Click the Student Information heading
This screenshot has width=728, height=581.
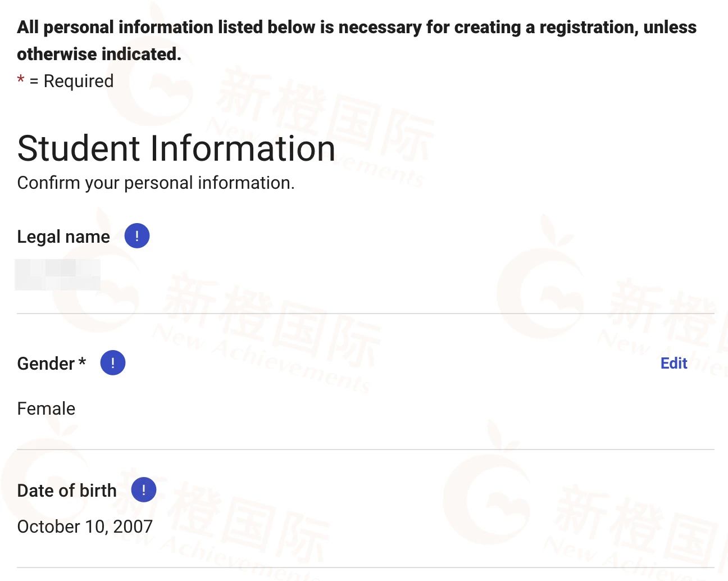(176, 148)
